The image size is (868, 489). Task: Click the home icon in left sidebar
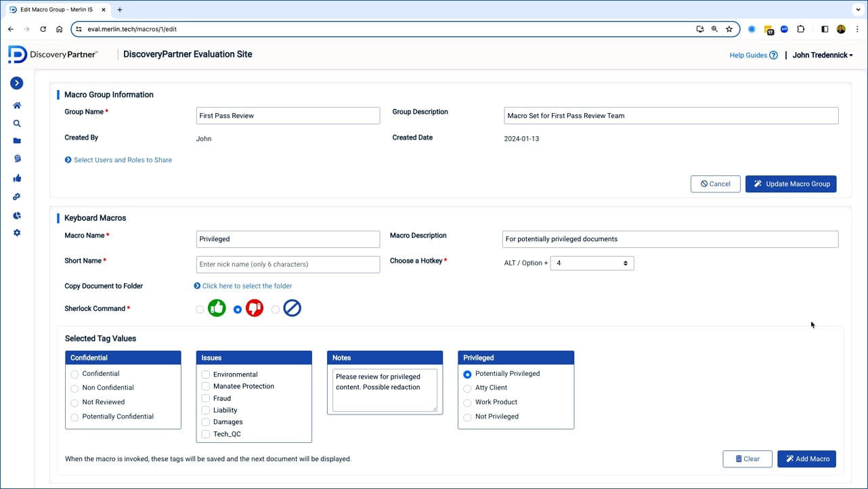pos(17,106)
